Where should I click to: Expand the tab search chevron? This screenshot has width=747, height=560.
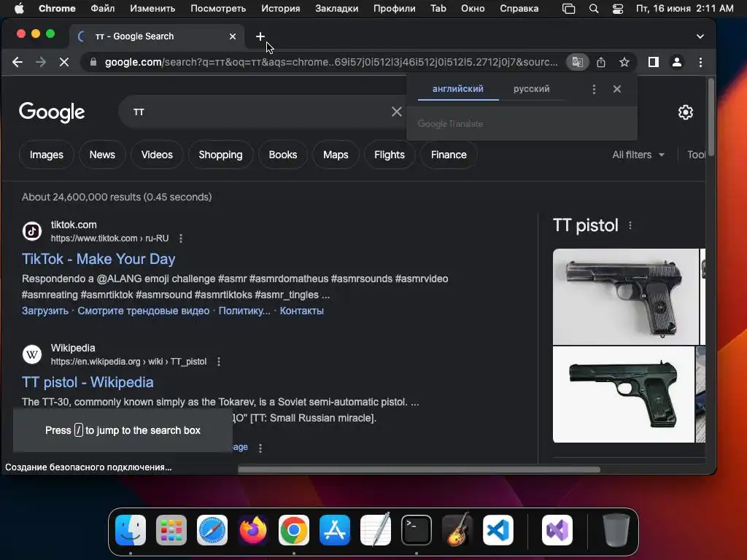(700, 36)
